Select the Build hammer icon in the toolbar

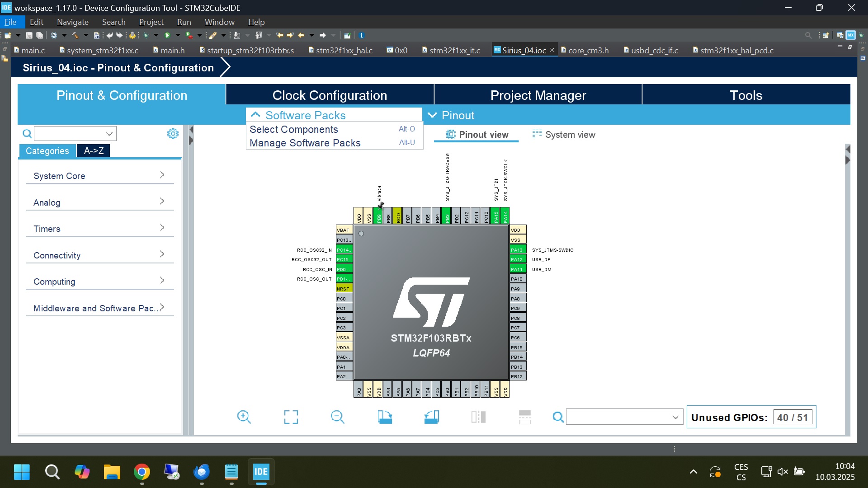[x=75, y=35]
